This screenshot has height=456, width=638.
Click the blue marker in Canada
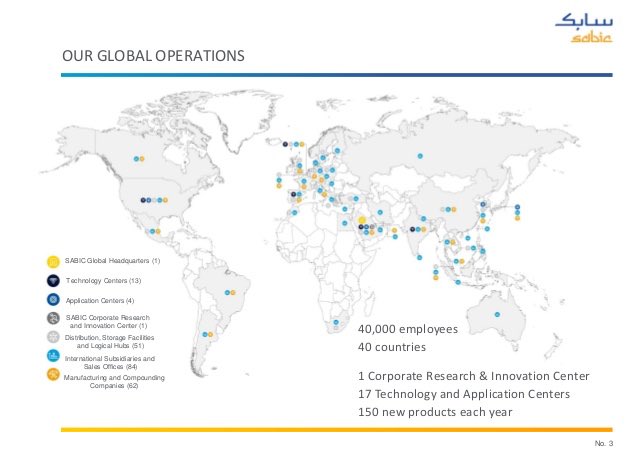tap(136, 159)
